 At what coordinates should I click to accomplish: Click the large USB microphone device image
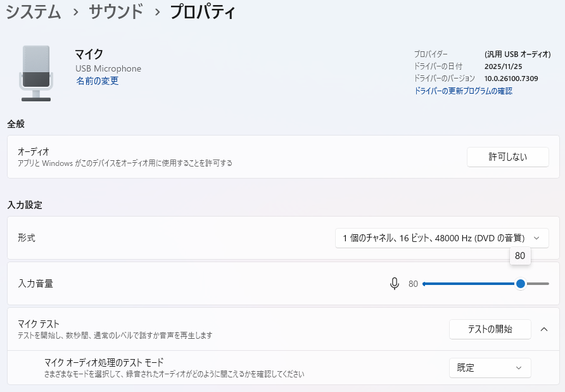(36, 73)
